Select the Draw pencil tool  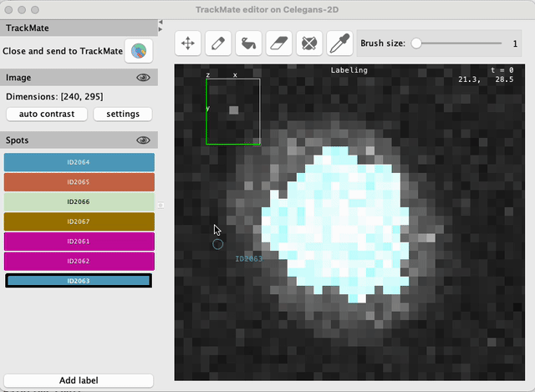[218, 43]
